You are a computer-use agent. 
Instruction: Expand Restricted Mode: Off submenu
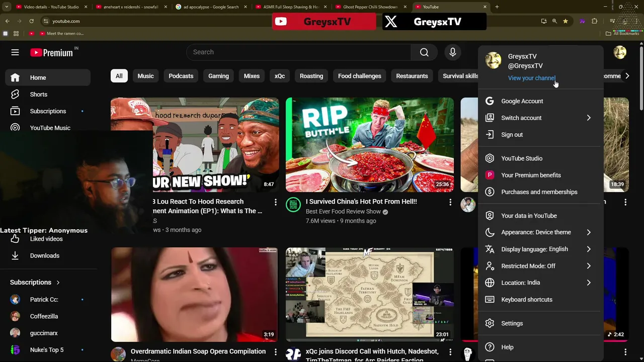540,266
